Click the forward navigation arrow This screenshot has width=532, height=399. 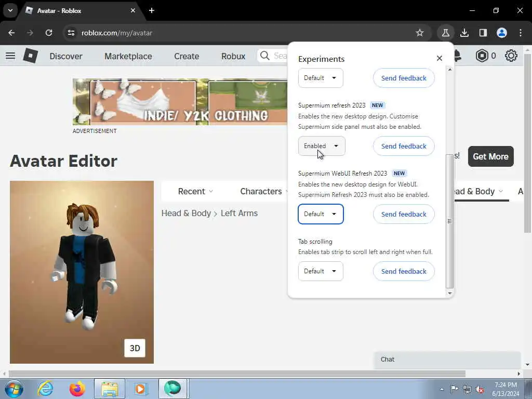point(30,33)
